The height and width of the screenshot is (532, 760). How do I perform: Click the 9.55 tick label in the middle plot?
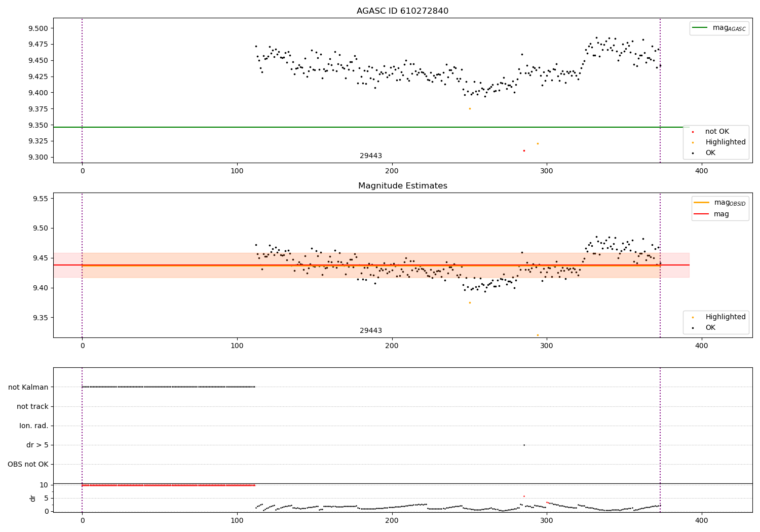click(x=40, y=199)
